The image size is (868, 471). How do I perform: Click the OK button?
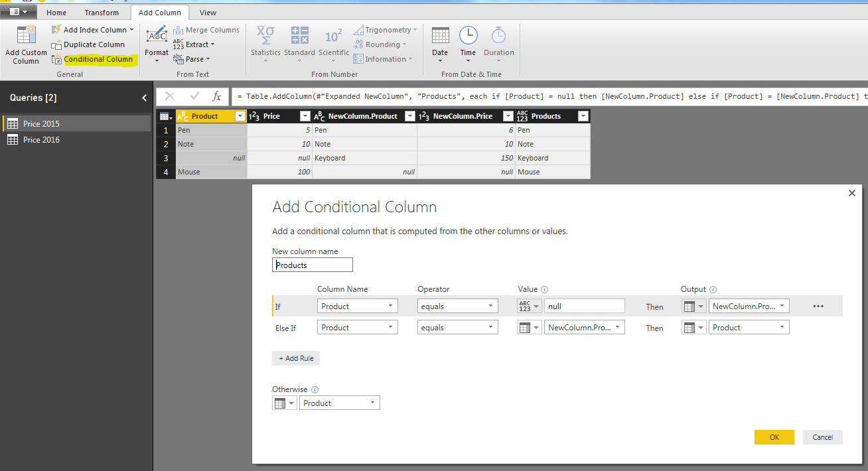pyautogui.click(x=774, y=437)
